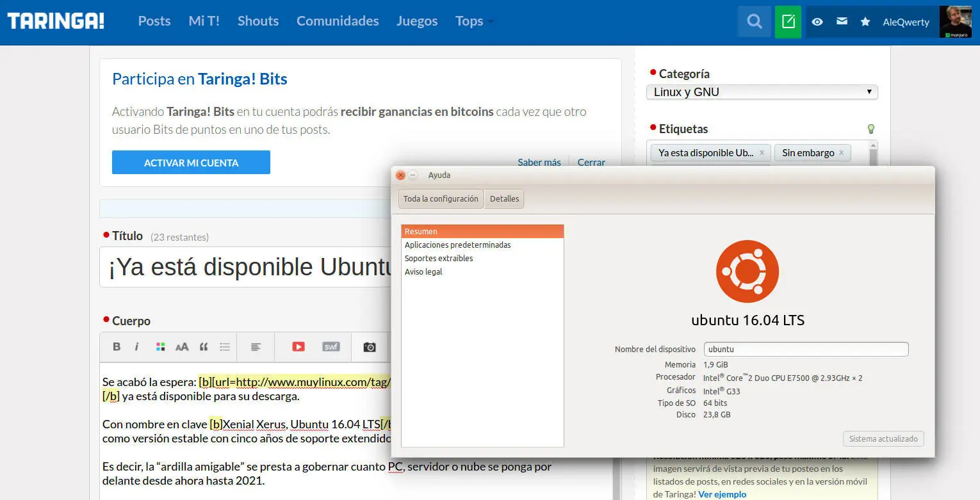Click the '1,9 GiB' memory value

click(716, 364)
